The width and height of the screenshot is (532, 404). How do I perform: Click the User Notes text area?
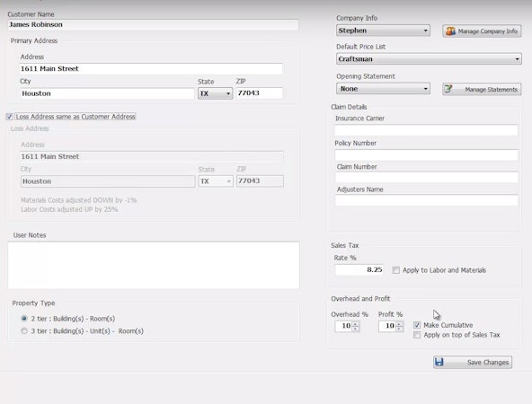pyautogui.click(x=154, y=265)
